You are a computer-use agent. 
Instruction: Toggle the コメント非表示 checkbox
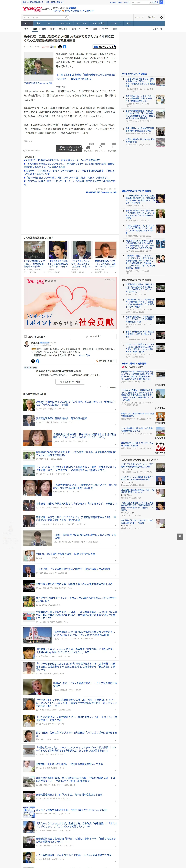pyautogui.click(x=102, y=388)
